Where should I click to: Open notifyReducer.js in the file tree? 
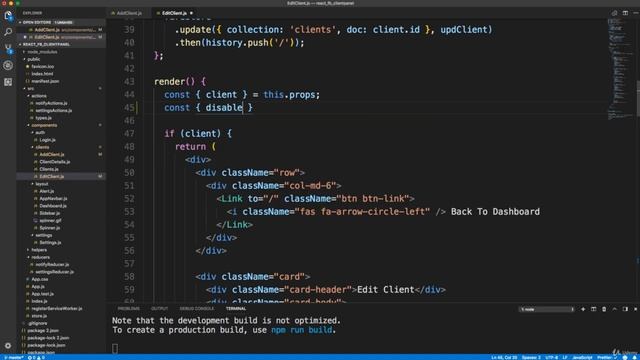[x=52, y=264]
